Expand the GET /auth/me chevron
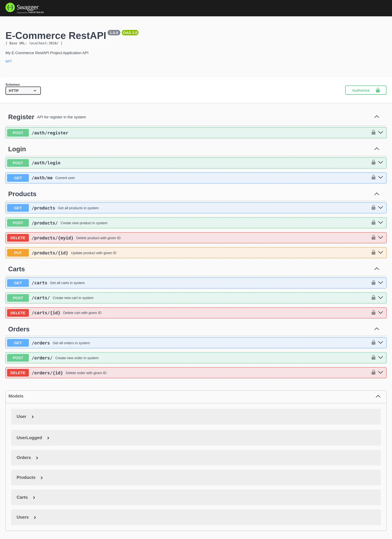 [x=381, y=177]
